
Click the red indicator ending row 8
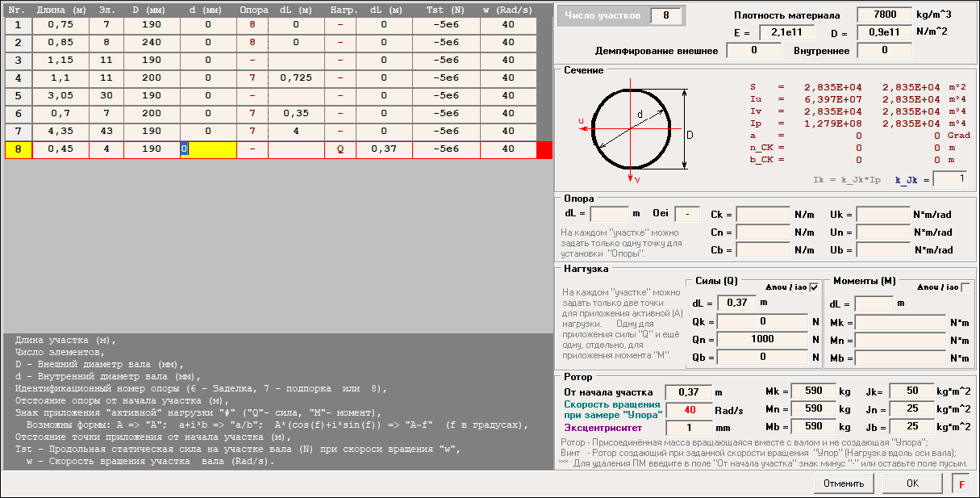[544, 149]
